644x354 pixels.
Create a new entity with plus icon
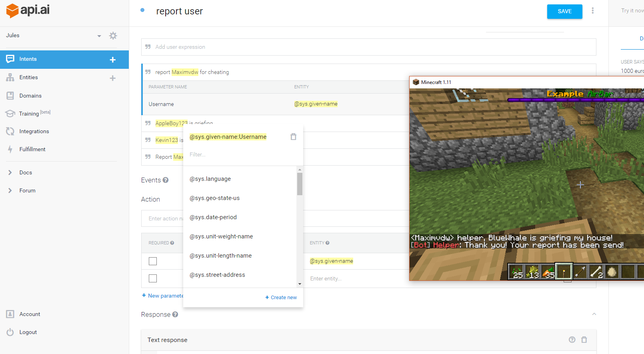click(113, 78)
